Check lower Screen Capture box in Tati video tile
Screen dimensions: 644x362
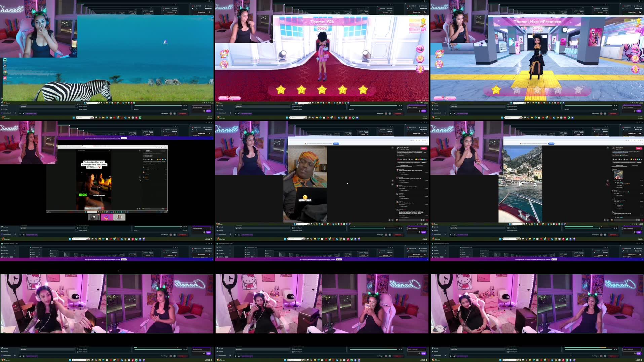point(77,231)
